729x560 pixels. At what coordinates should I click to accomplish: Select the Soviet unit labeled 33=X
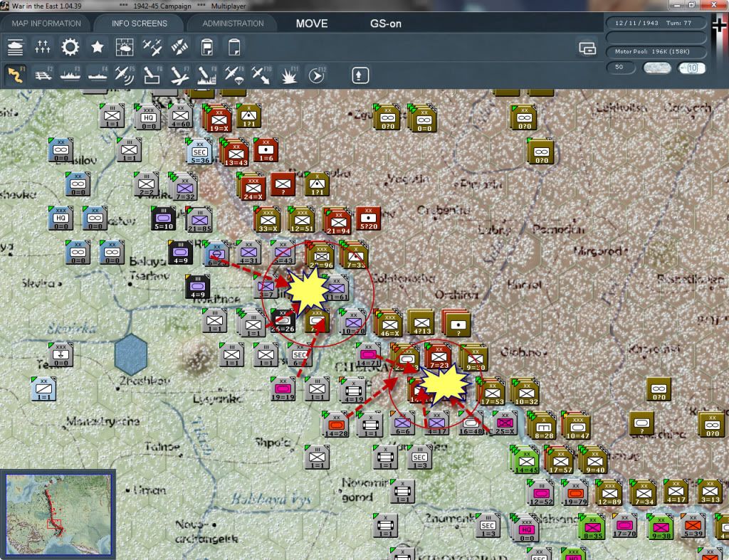coord(268,219)
